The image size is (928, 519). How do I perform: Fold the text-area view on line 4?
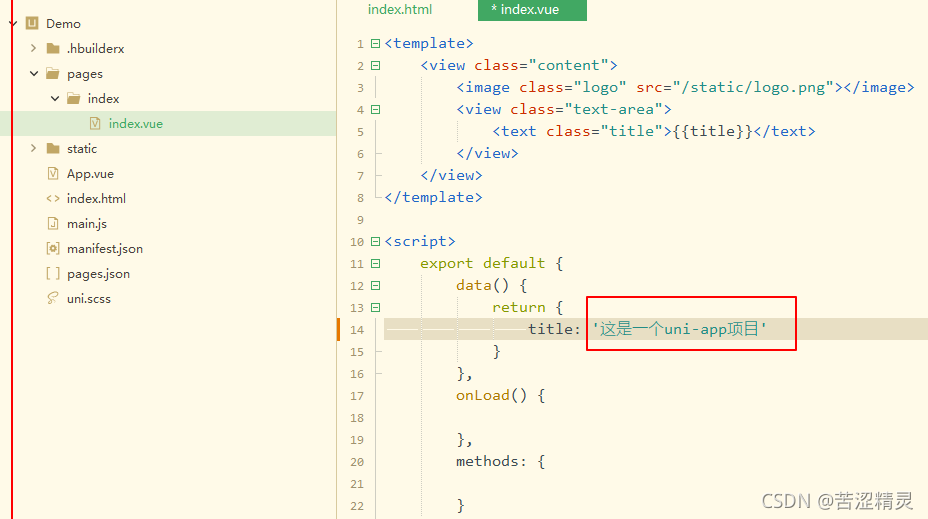375,109
